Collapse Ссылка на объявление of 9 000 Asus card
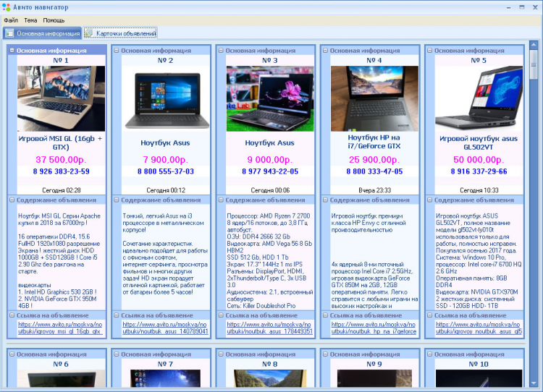The width and height of the screenshot is (543, 392). [221, 315]
